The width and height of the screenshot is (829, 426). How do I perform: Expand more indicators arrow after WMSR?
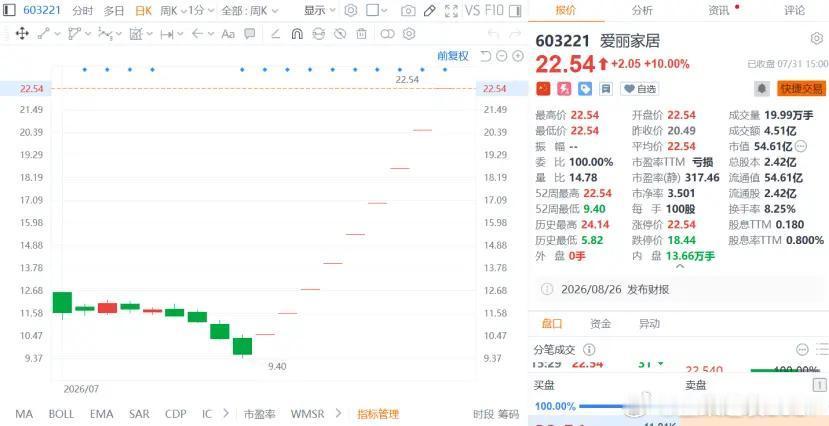339,413
